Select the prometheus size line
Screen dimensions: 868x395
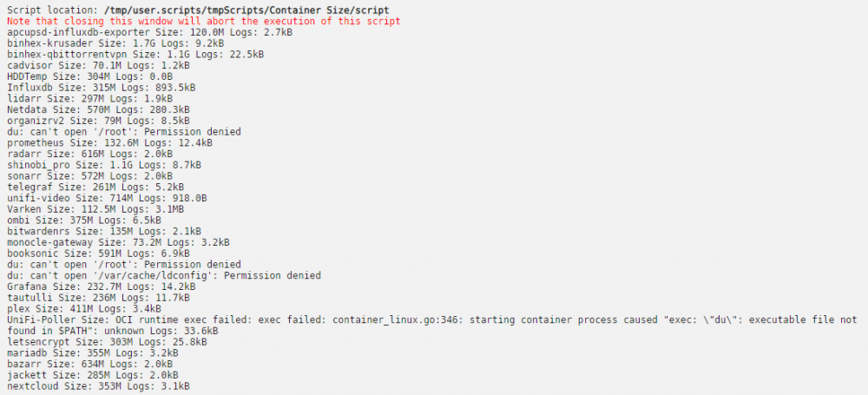click(110, 143)
